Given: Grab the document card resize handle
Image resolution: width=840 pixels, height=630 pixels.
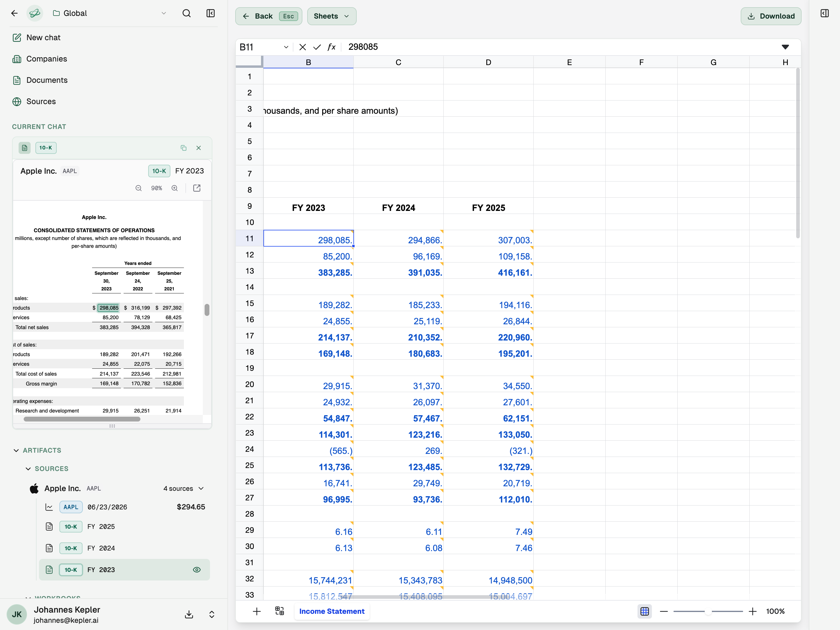Looking at the screenshot, I should (112, 426).
